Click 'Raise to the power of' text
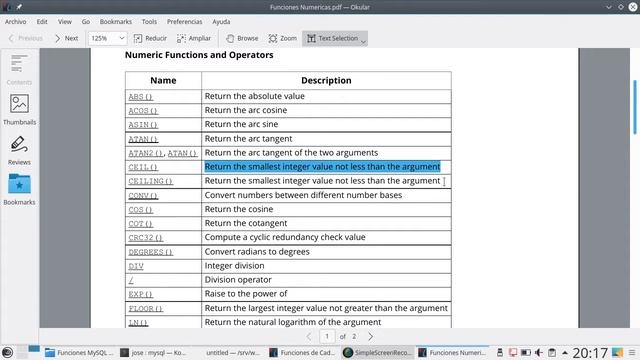The image size is (640, 360). [x=246, y=293]
